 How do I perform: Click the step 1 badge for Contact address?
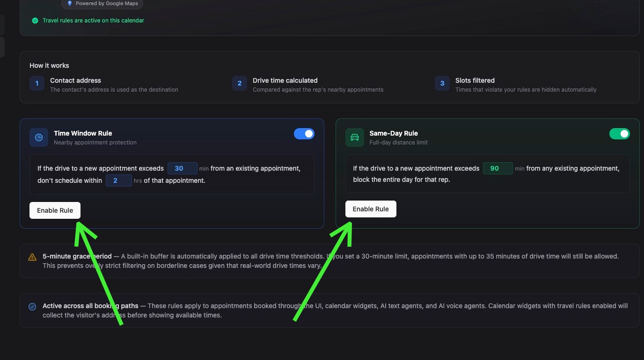(x=37, y=84)
